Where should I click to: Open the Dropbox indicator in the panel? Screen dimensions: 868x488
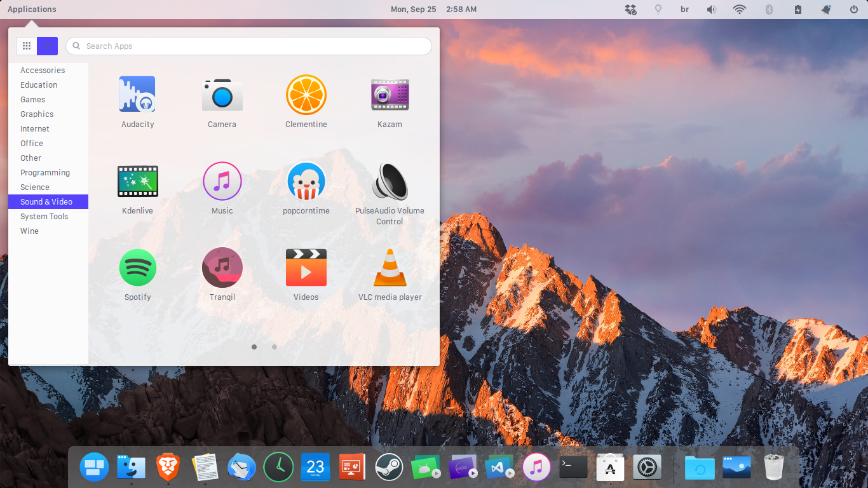(x=630, y=9)
